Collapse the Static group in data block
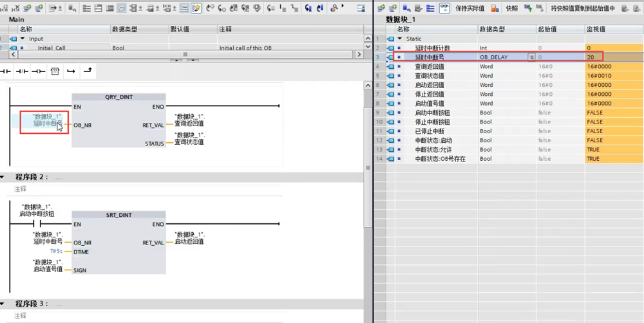 tap(399, 39)
